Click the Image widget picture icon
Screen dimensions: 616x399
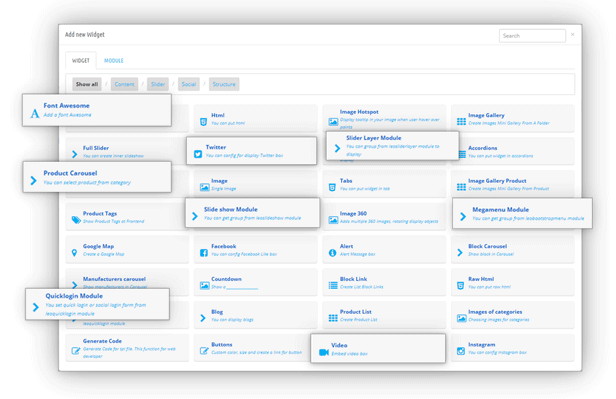coord(205,187)
